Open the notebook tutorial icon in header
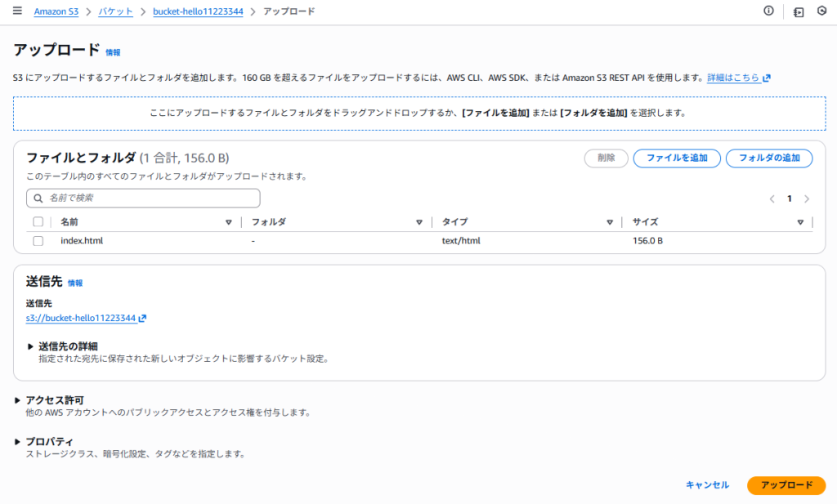Image resolution: width=837 pixels, height=504 pixels. pos(799,11)
